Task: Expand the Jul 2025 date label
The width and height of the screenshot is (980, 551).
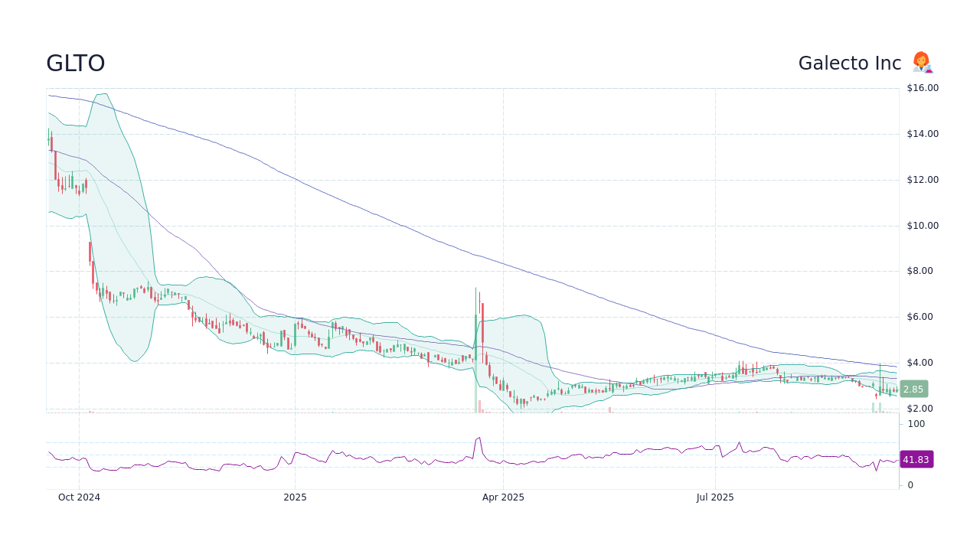Action: pos(715,497)
